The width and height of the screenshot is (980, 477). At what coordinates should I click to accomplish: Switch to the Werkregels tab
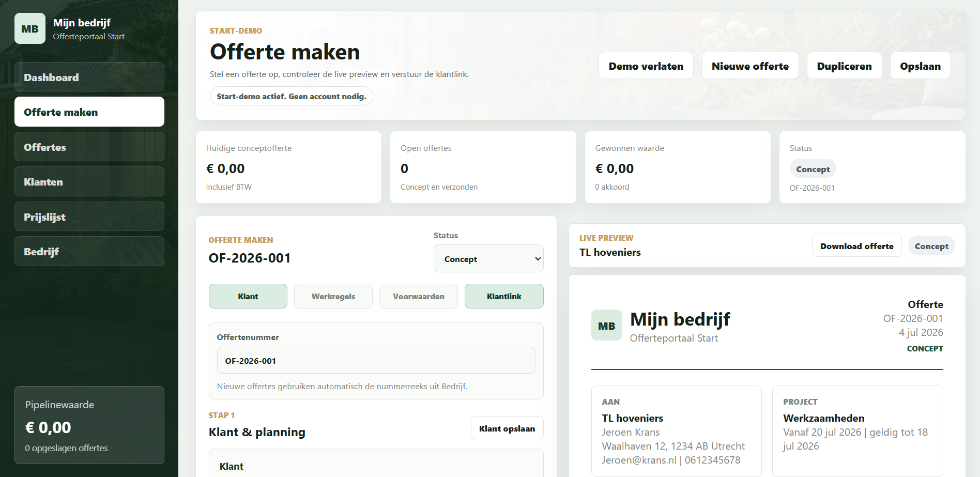tap(333, 296)
